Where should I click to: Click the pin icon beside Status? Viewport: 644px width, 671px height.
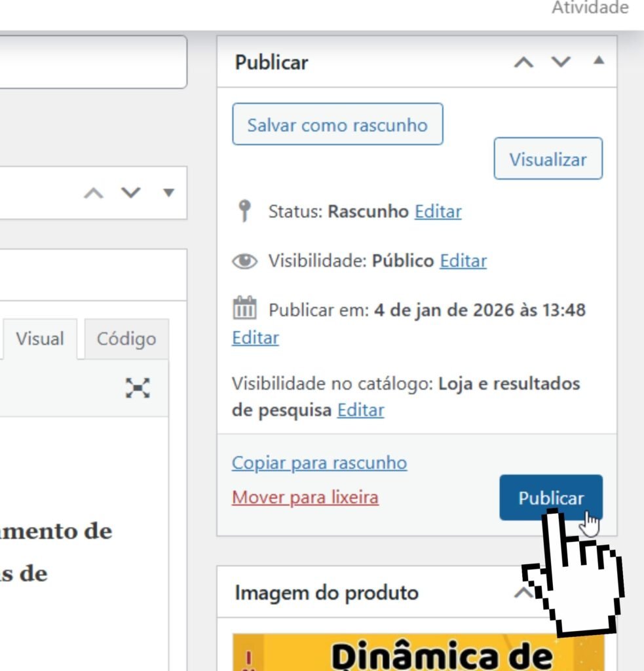tap(245, 212)
